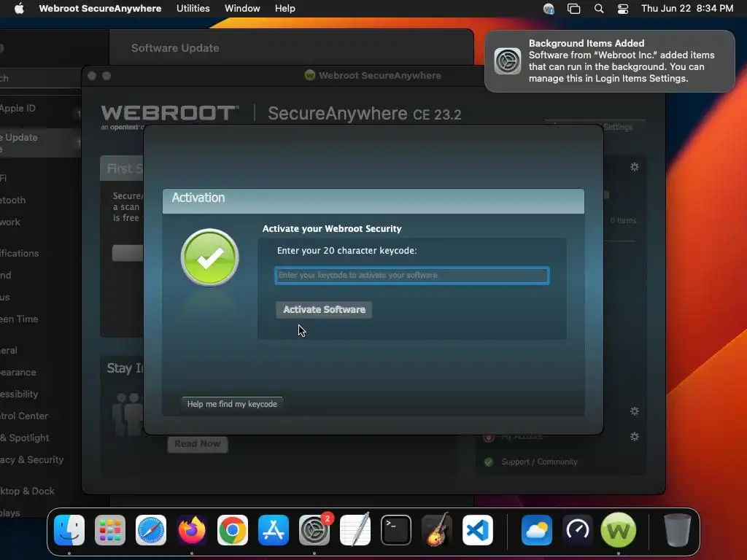Viewport: 747px width, 560px height.
Task: Click the Background Items Added notification
Action: tap(610, 61)
